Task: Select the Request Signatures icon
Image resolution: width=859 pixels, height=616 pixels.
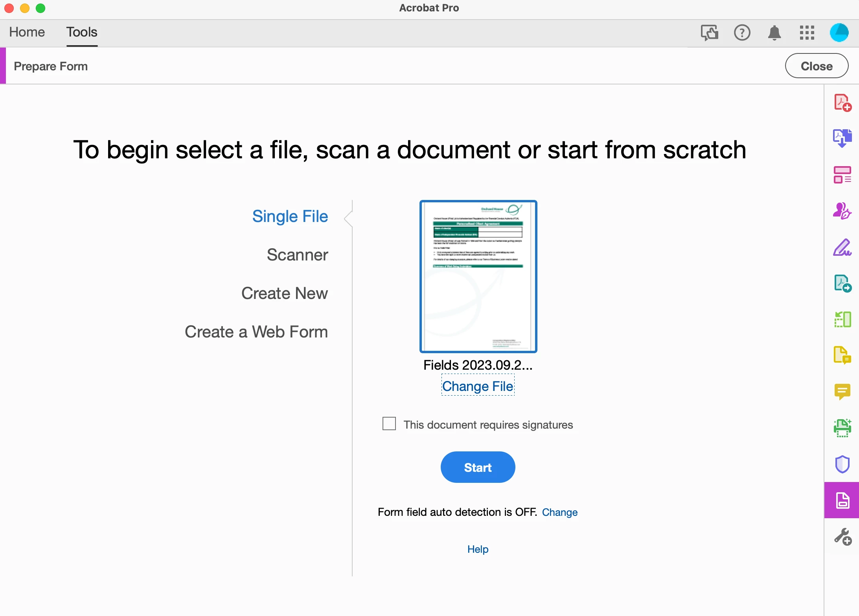Action: pyautogui.click(x=842, y=211)
